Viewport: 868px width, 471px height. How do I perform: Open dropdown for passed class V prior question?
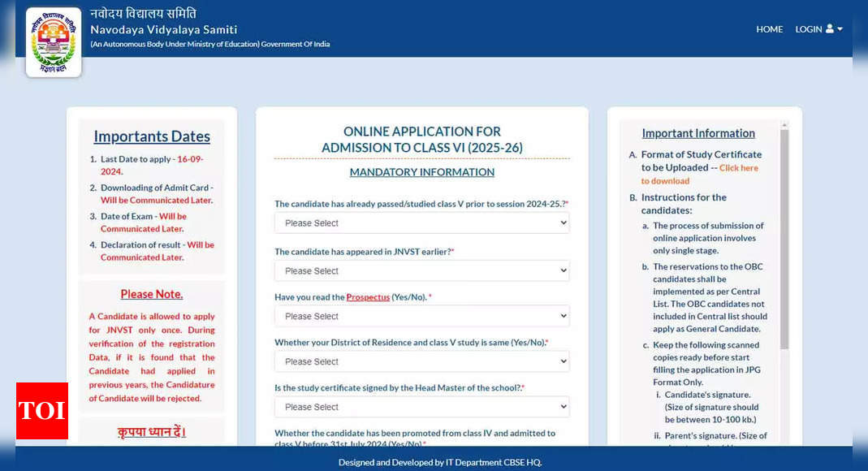pyautogui.click(x=422, y=223)
